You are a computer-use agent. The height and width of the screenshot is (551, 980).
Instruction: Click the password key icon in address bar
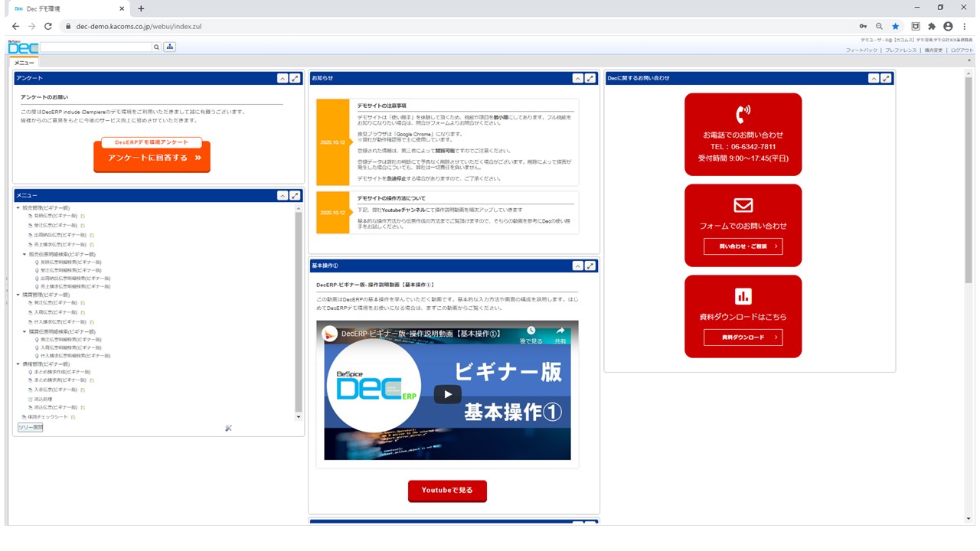tap(864, 26)
